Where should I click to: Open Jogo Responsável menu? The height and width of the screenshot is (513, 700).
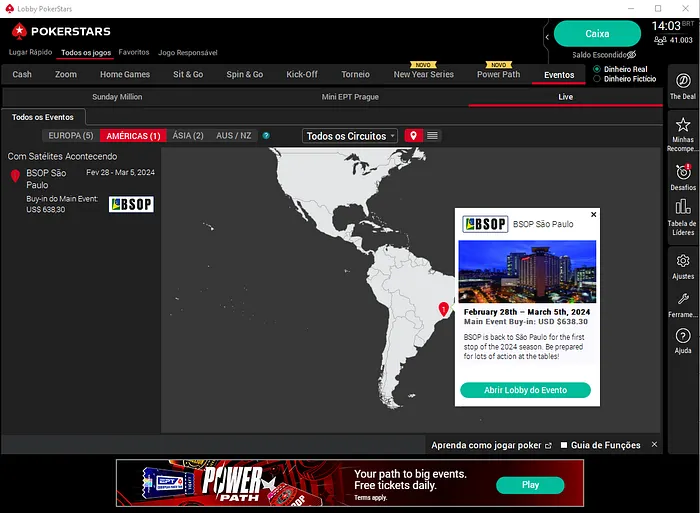[188, 53]
